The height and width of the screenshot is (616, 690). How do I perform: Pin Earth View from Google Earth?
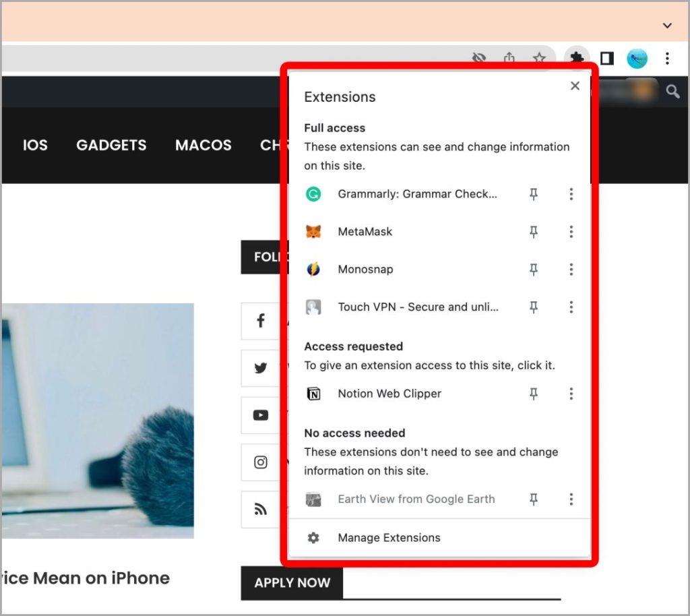pos(534,499)
